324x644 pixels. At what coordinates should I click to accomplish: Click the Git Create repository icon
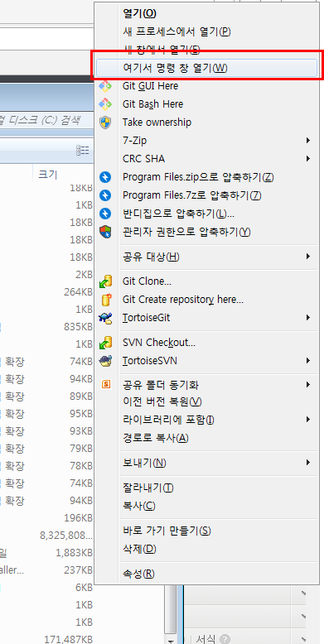(x=106, y=300)
